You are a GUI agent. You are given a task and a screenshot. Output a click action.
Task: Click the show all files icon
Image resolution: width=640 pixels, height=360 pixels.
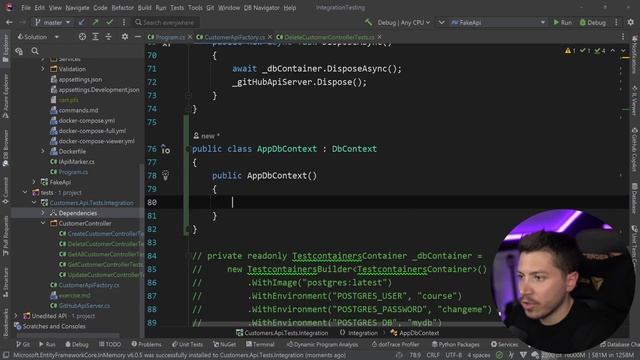coord(19,51)
